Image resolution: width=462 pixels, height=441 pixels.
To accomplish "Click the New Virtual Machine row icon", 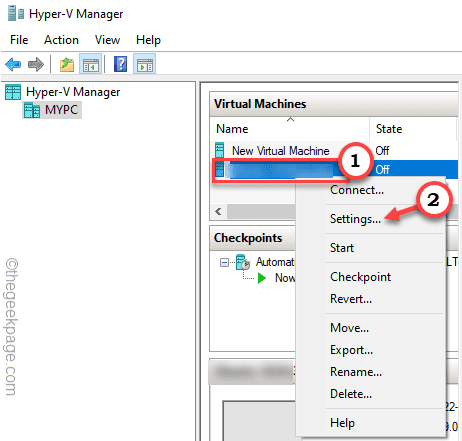I will 219,150.
